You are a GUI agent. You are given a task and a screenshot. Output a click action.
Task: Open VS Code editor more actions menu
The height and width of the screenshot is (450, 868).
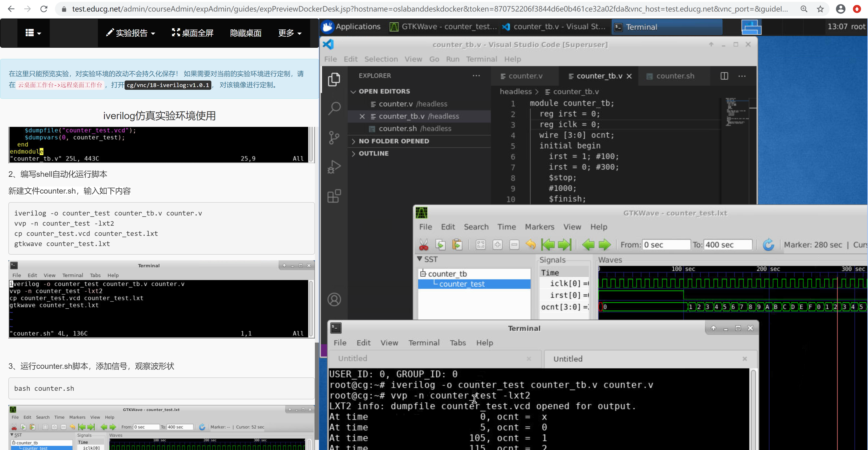(742, 76)
